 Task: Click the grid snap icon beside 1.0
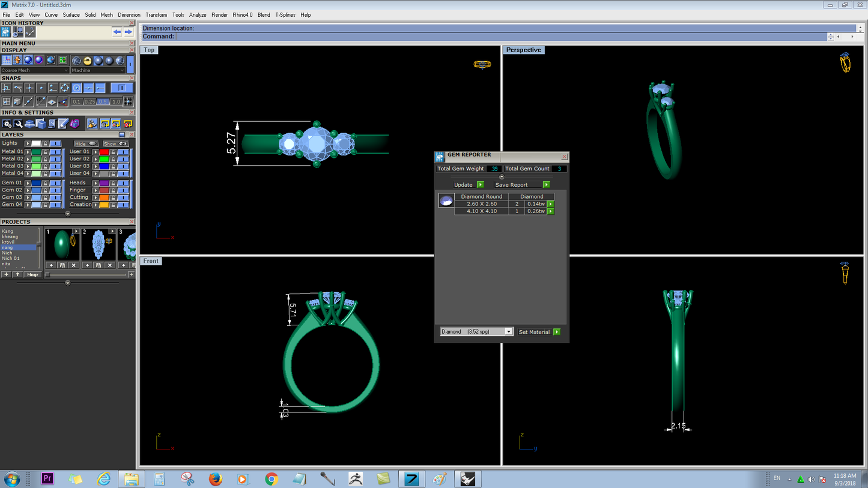pos(128,101)
